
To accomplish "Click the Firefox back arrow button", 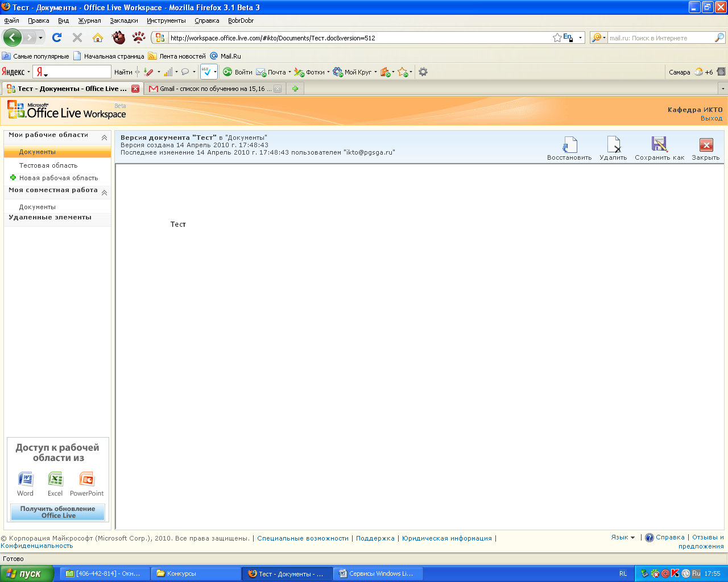I will click(x=12, y=38).
